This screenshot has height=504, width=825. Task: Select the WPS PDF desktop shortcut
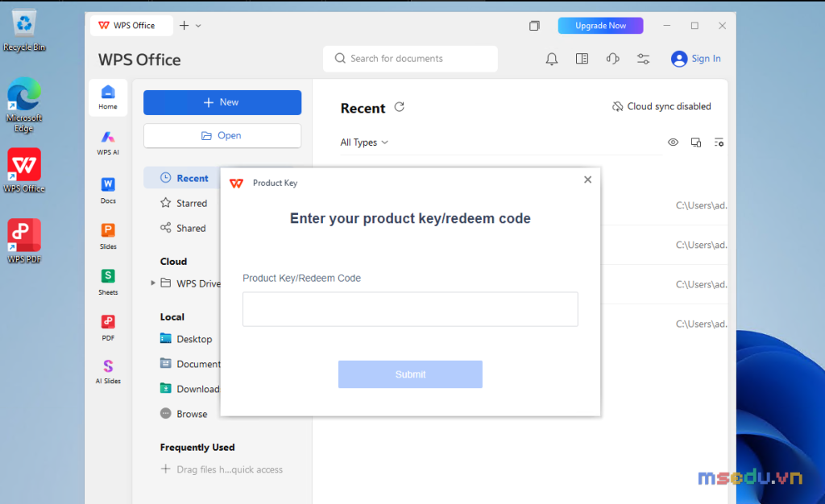[24, 242]
